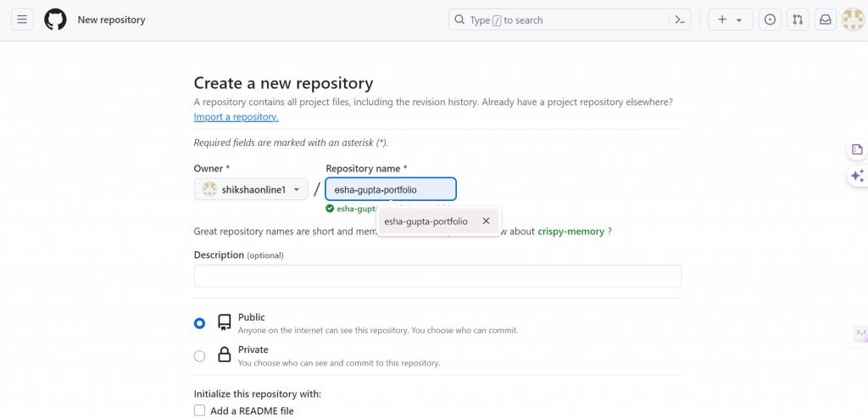Select the Private visibility radio button
The height and width of the screenshot is (419, 868).
tap(199, 356)
